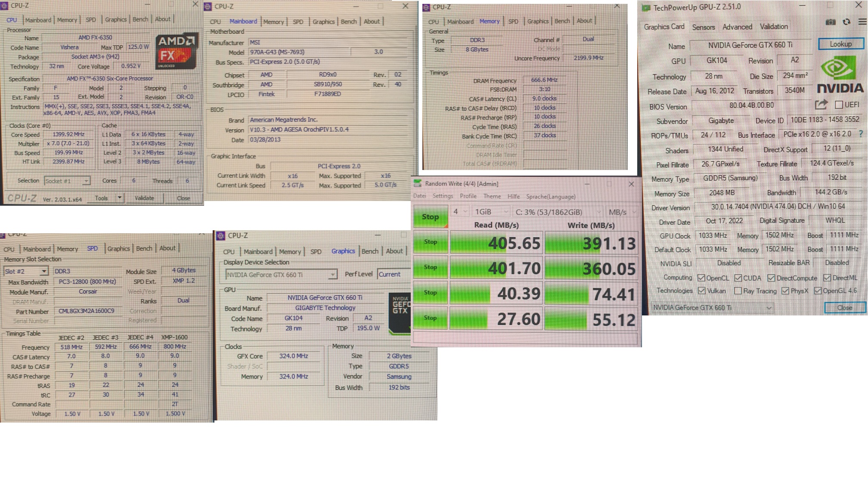Toggle the Ray Tracing checkbox
Viewport: 868px width, 488px height.
tap(738, 291)
